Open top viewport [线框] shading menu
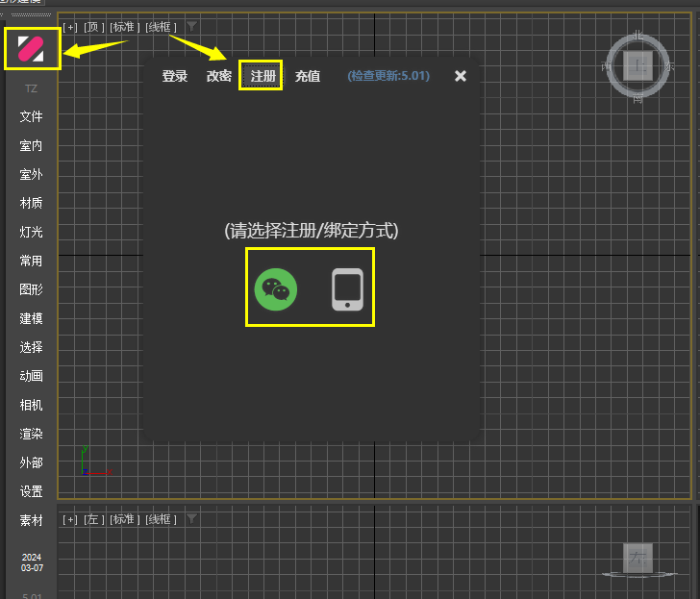This screenshot has width=700, height=599. click(161, 27)
